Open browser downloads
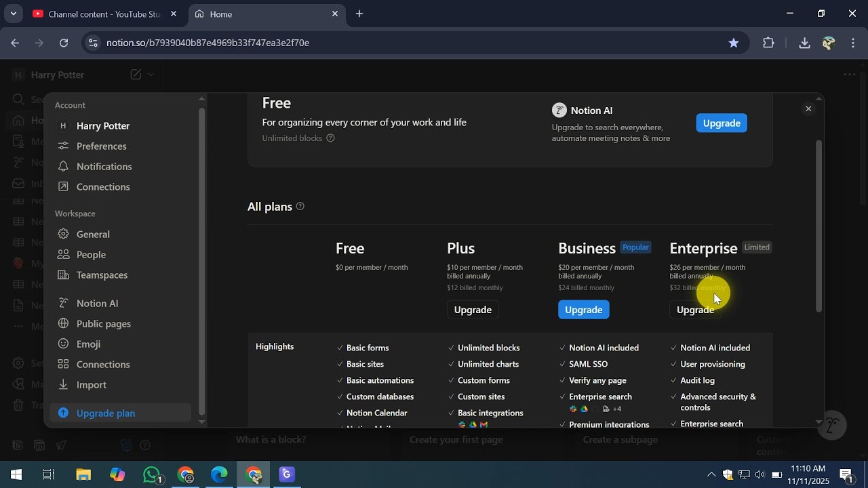Image resolution: width=868 pixels, height=488 pixels. pyautogui.click(x=804, y=43)
